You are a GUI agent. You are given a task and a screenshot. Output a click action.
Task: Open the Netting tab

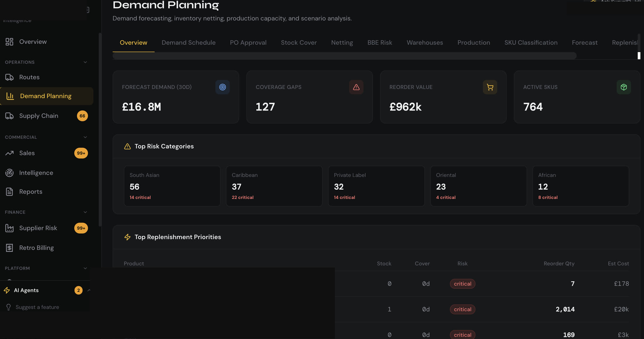click(342, 43)
